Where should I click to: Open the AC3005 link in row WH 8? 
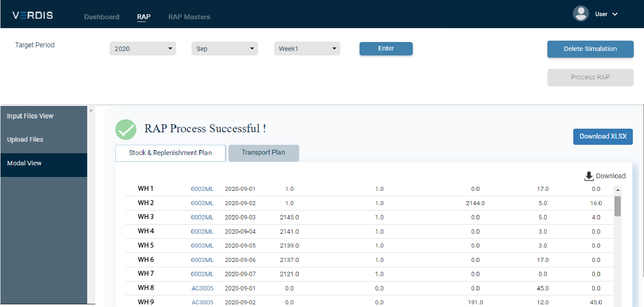point(202,288)
